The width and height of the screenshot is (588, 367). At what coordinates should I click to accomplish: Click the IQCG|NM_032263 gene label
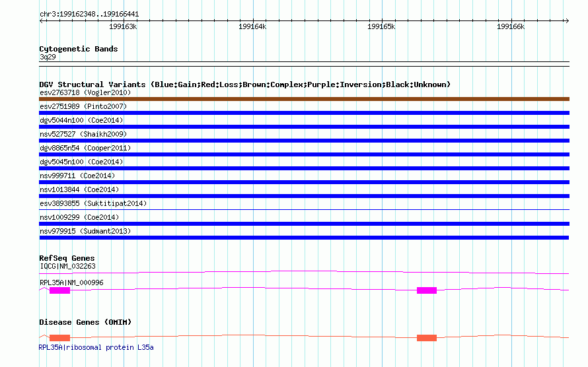68,266
